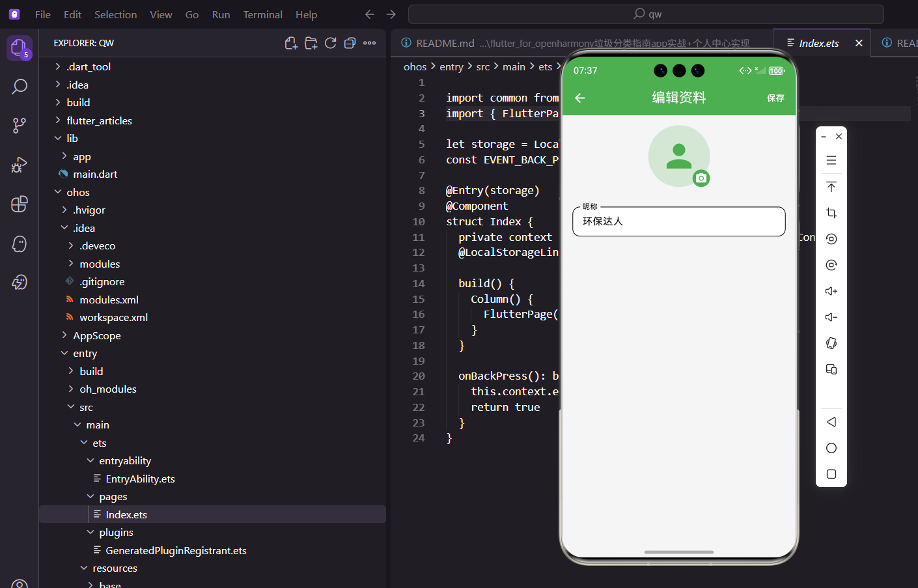Open the Edit menu
Viewport: 918px width, 588px height.
(72, 14)
